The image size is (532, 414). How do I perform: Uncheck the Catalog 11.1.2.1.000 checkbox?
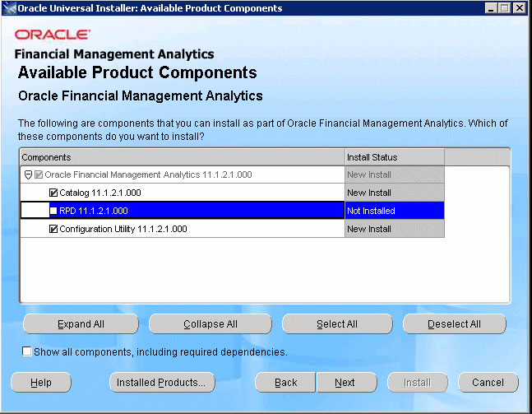point(53,193)
